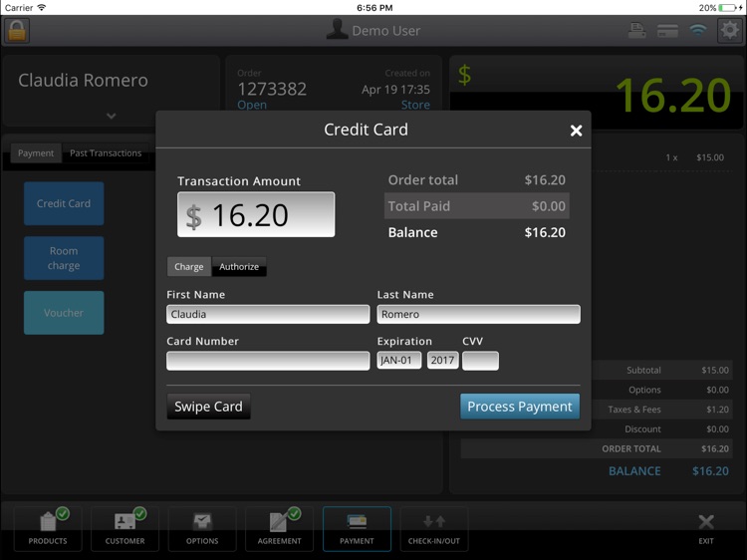Select the Authorize mode toggle
Screen dimensions: 747x560
point(239,267)
